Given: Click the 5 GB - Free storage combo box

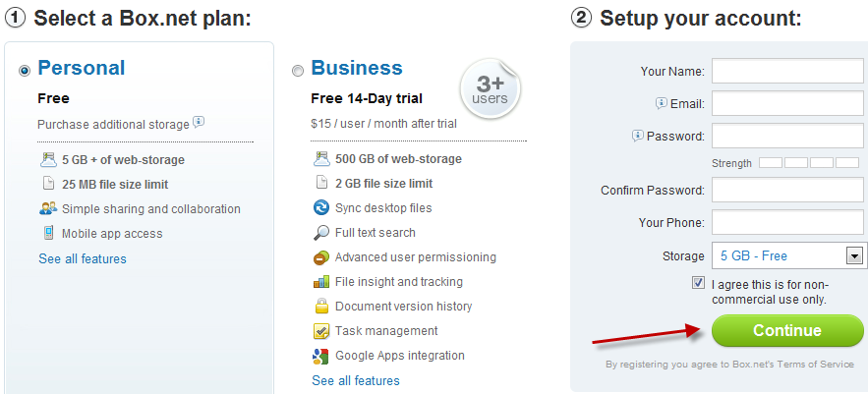Looking at the screenshot, I should coord(789,255).
